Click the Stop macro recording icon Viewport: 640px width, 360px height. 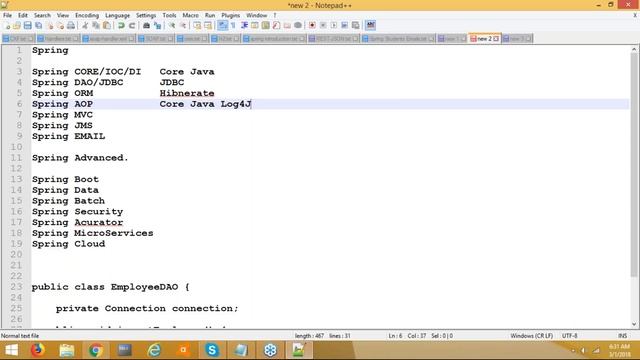click(x=323, y=25)
